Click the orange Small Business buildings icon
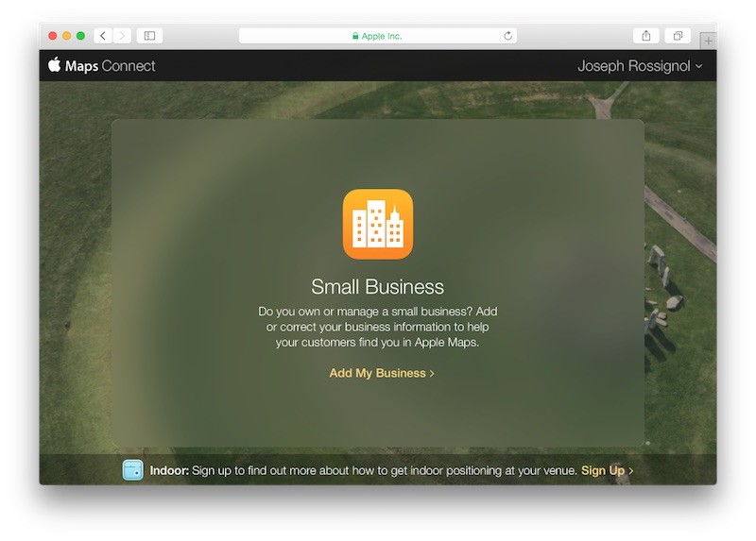 [x=377, y=224]
